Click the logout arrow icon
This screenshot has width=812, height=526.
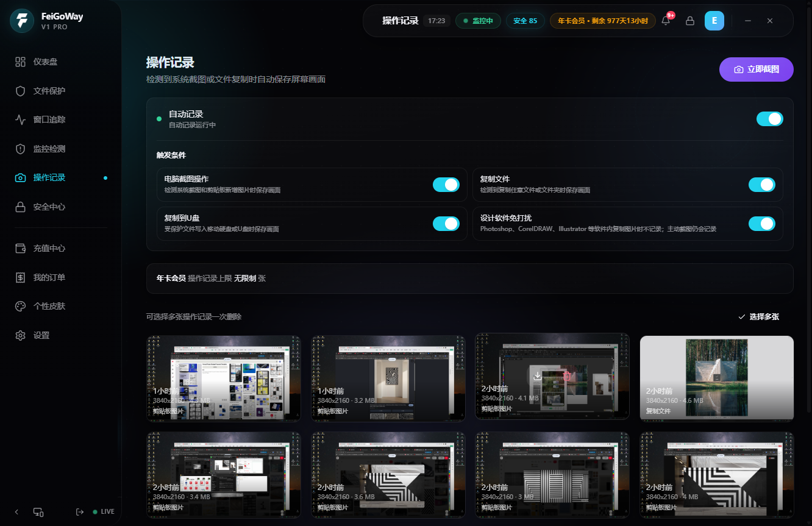(79, 512)
